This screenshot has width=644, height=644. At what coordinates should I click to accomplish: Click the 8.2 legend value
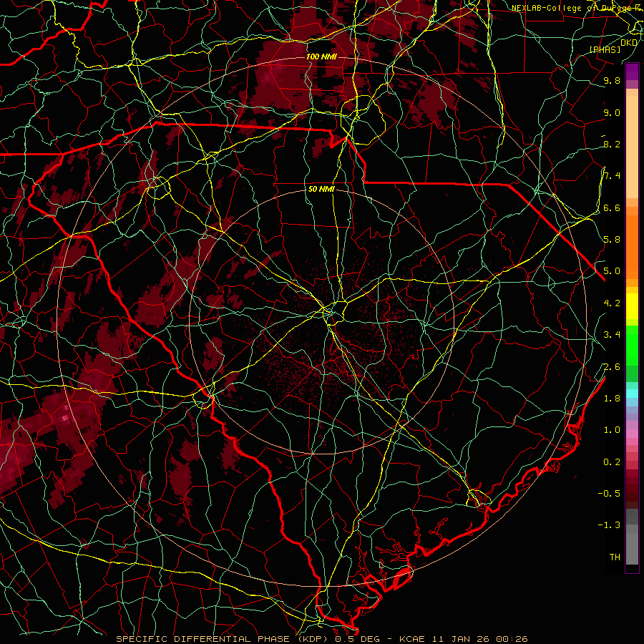pyautogui.click(x=612, y=144)
